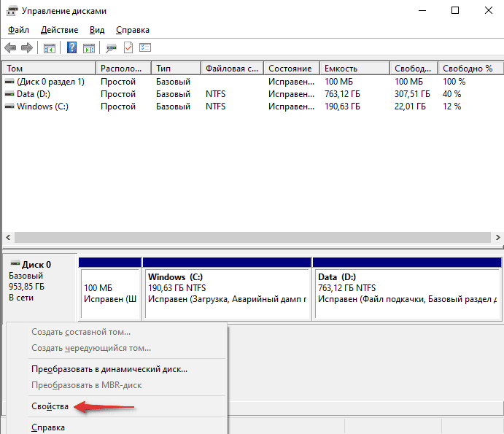Screen dimensions: 504x434
Task: Open the Действие menu
Action: pos(60,30)
